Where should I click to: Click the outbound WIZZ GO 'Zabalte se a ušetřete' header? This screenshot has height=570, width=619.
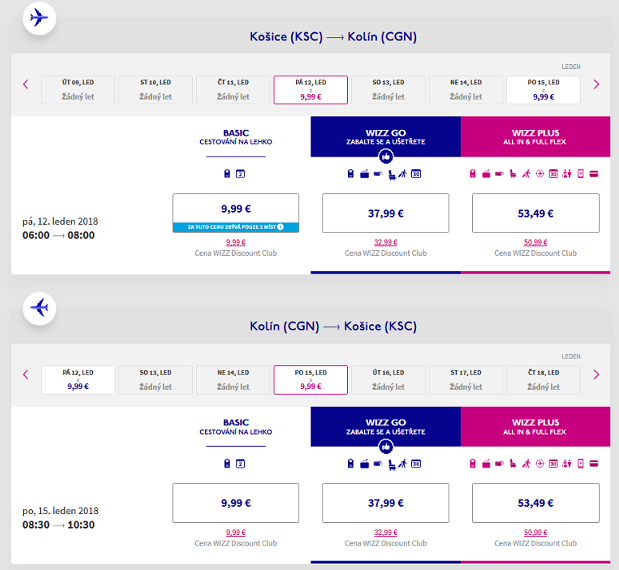tap(386, 137)
